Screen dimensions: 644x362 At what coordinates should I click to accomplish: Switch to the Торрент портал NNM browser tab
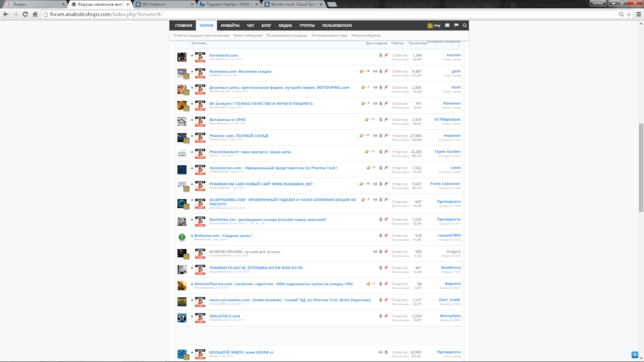click(228, 4)
